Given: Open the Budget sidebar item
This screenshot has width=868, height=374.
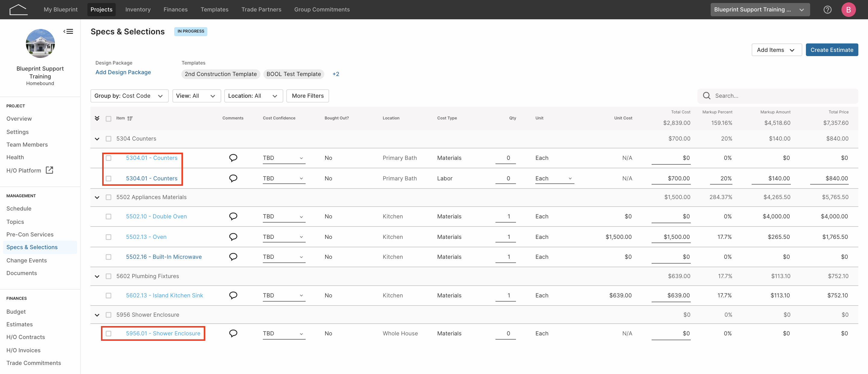Looking at the screenshot, I should [x=16, y=311].
